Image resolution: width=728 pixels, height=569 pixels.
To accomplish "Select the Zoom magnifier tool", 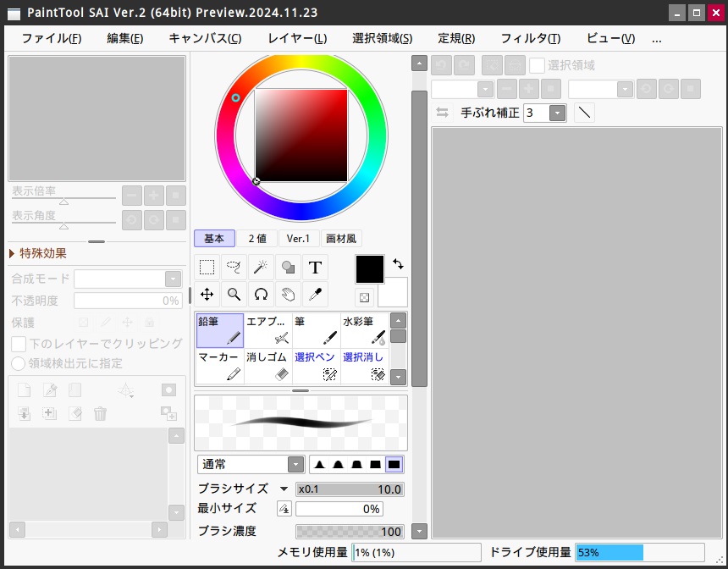I will pos(234,295).
